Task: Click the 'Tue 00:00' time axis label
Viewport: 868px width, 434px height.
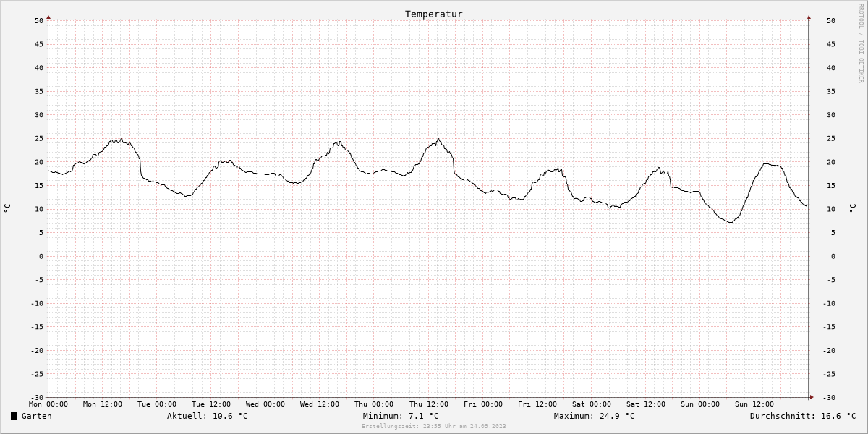Action: point(157,404)
